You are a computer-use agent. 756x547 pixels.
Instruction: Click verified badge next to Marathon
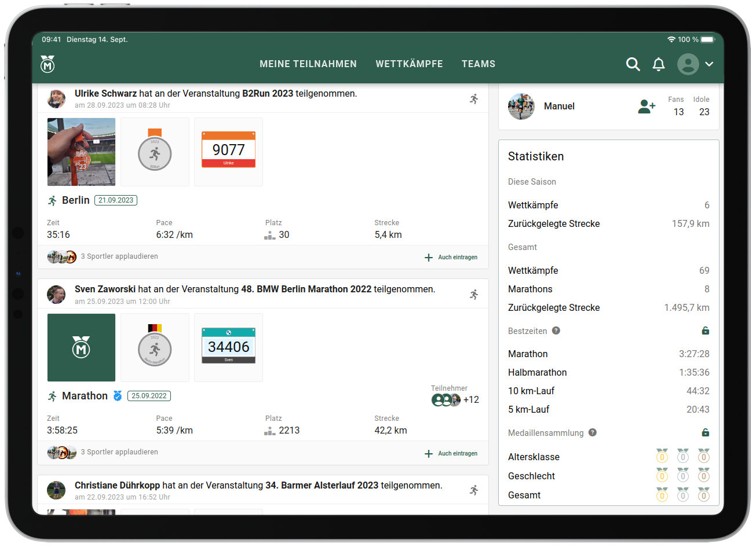pyautogui.click(x=118, y=396)
